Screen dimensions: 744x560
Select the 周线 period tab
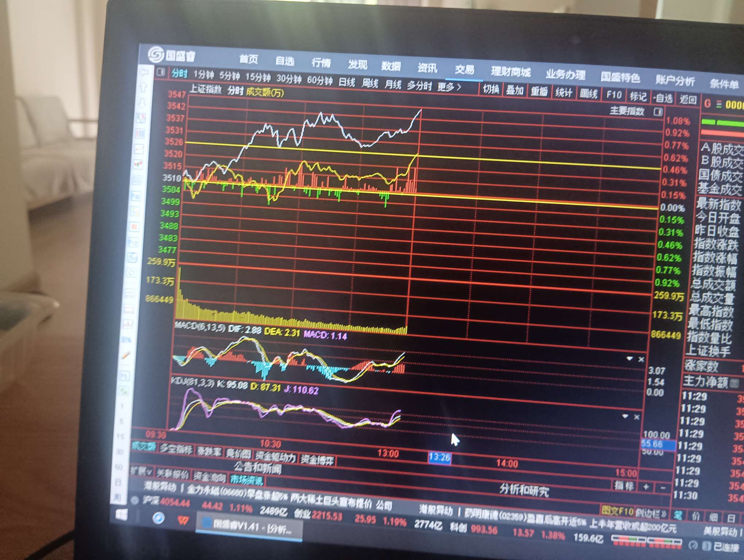pos(369,83)
